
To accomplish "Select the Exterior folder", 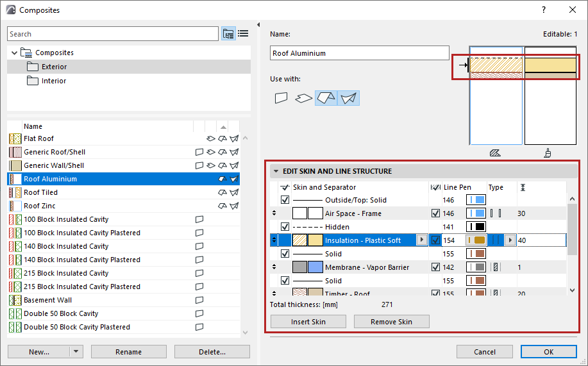I will (x=129, y=67).
